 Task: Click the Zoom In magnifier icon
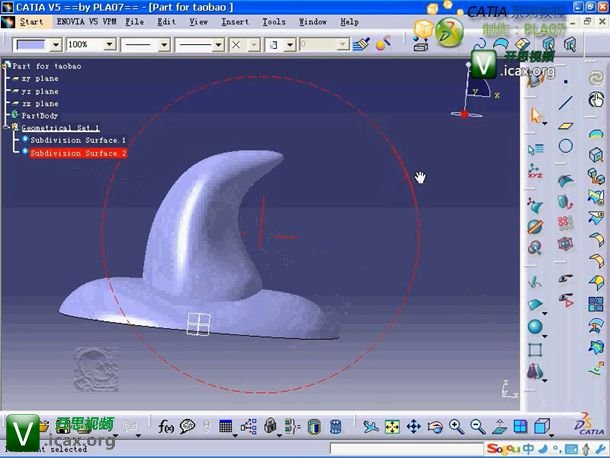click(x=456, y=427)
